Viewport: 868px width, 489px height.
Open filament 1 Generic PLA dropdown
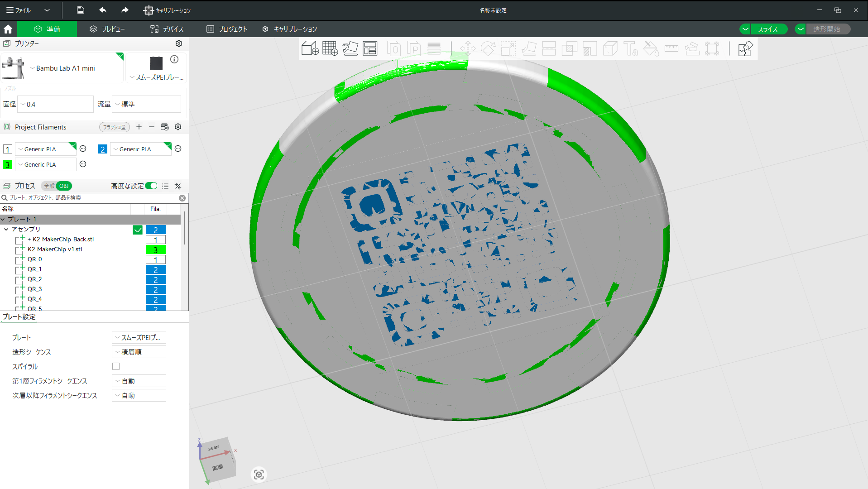pos(46,149)
